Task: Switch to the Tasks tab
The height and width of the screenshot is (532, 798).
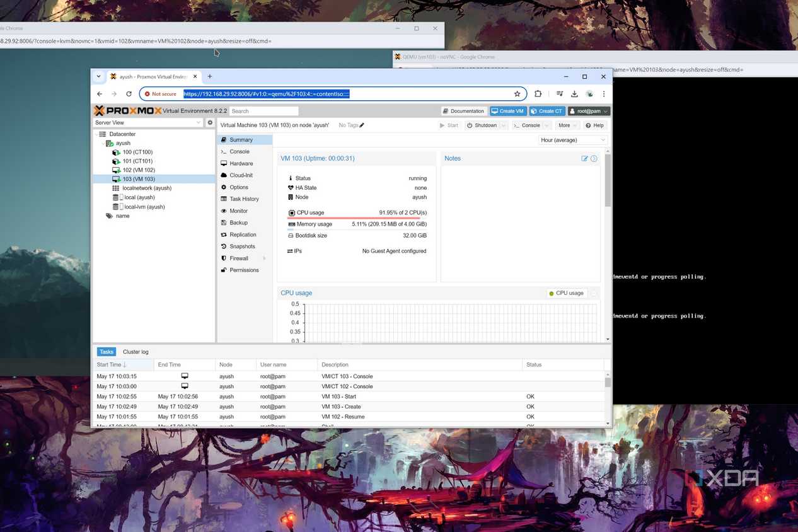Action: tap(107, 352)
